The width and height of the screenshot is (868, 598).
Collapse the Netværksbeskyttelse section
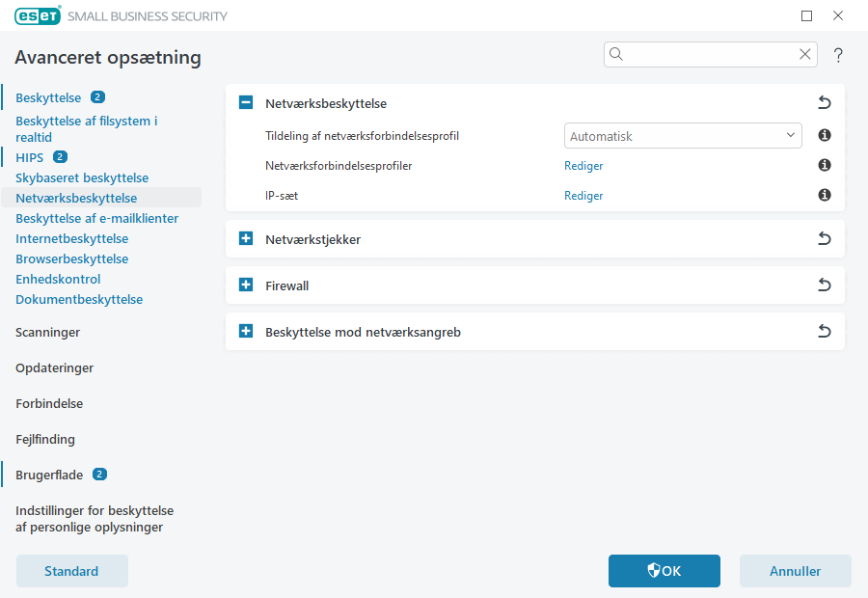point(246,103)
